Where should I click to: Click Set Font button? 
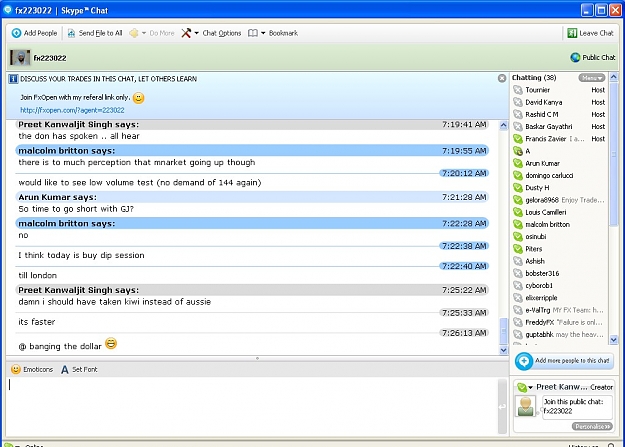79,369
